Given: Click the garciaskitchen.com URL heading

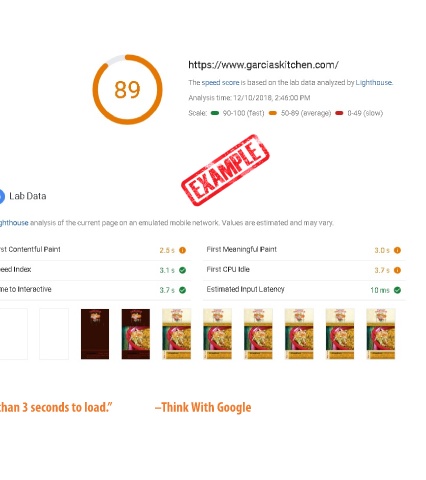Looking at the screenshot, I should click(263, 65).
